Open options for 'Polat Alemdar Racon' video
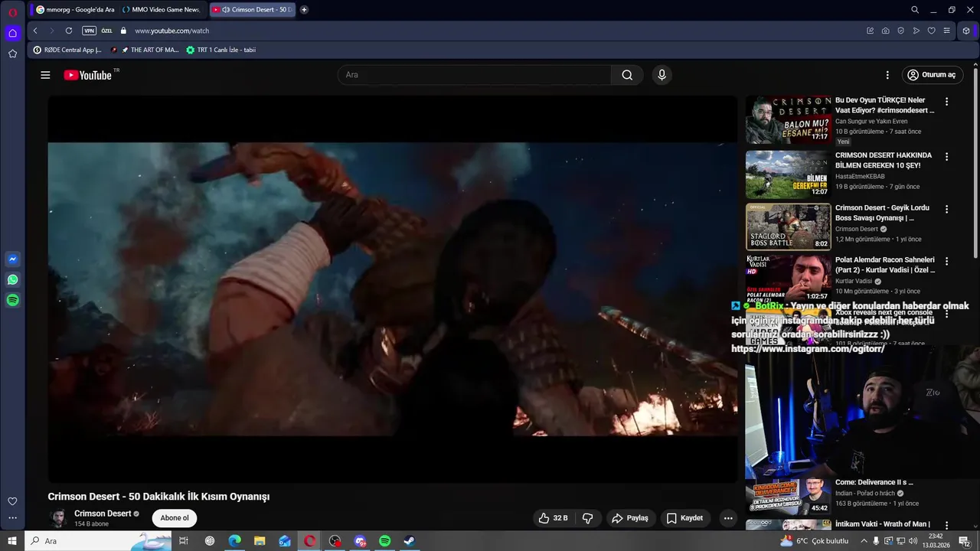Image resolution: width=980 pixels, height=551 pixels. 946,261
